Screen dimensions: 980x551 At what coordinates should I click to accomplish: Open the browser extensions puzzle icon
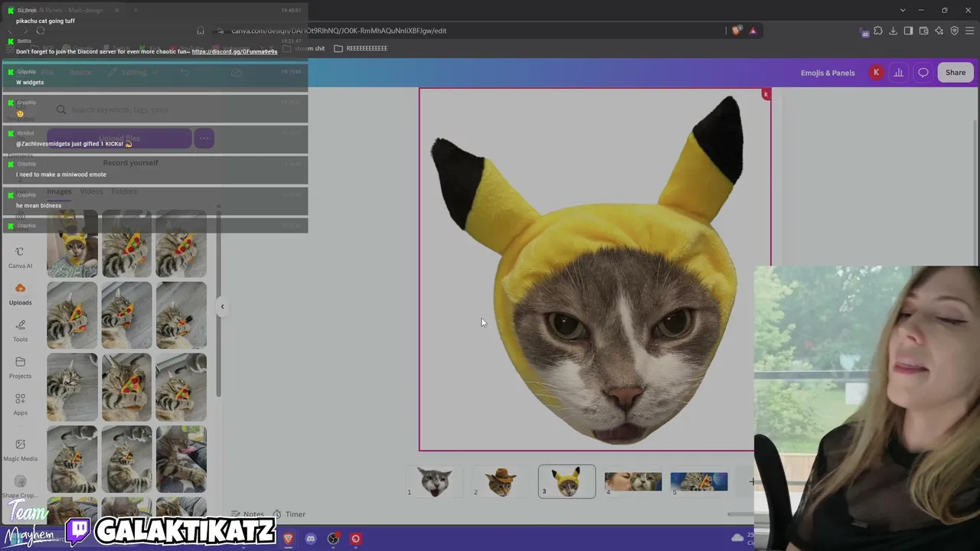pos(878,31)
